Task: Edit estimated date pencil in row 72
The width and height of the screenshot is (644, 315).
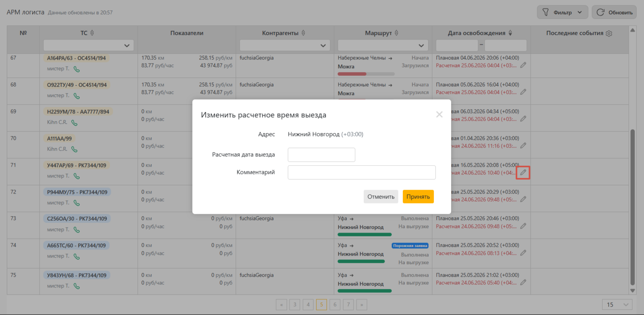Action: [523, 199]
